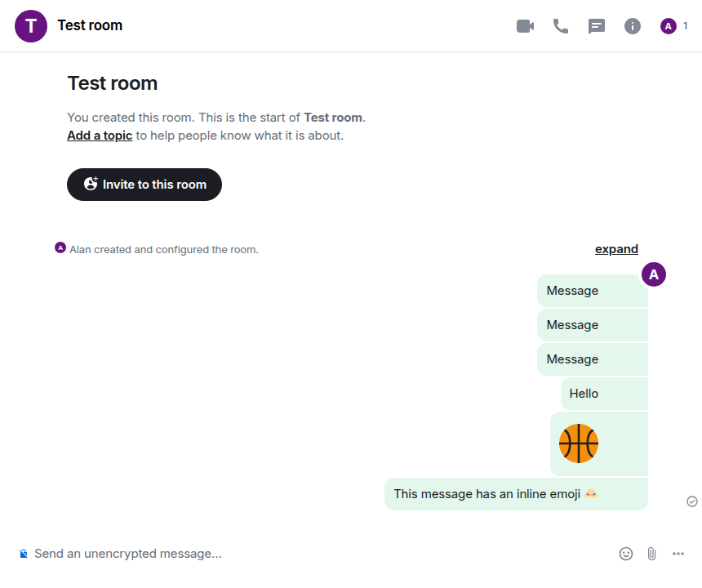Click the basketball emoji message
The width and height of the screenshot is (702, 588).
tap(579, 443)
